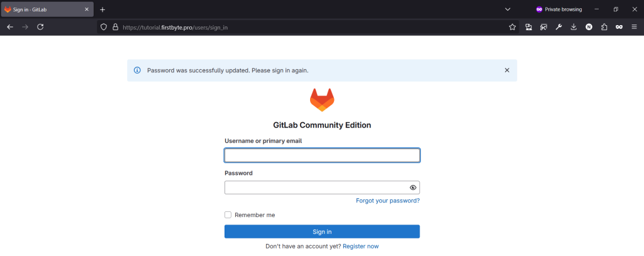
Task: Go back to the previous page
Action: (x=10, y=27)
